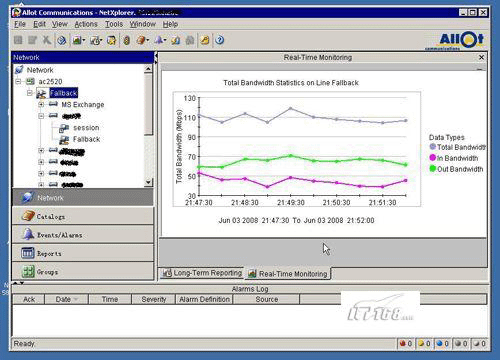Image resolution: width=500 pixels, height=360 pixels.
Task: Select the Network navigation button
Action: pos(83,197)
